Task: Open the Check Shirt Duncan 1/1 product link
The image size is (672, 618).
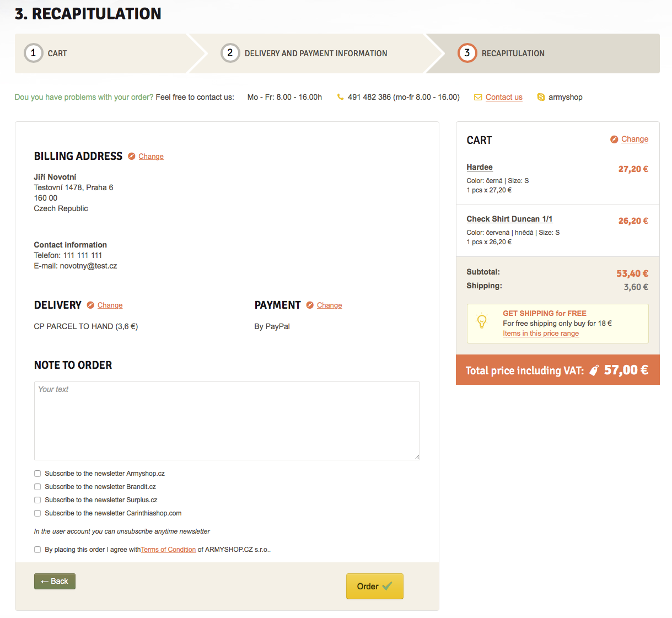Action: point(509,219)
